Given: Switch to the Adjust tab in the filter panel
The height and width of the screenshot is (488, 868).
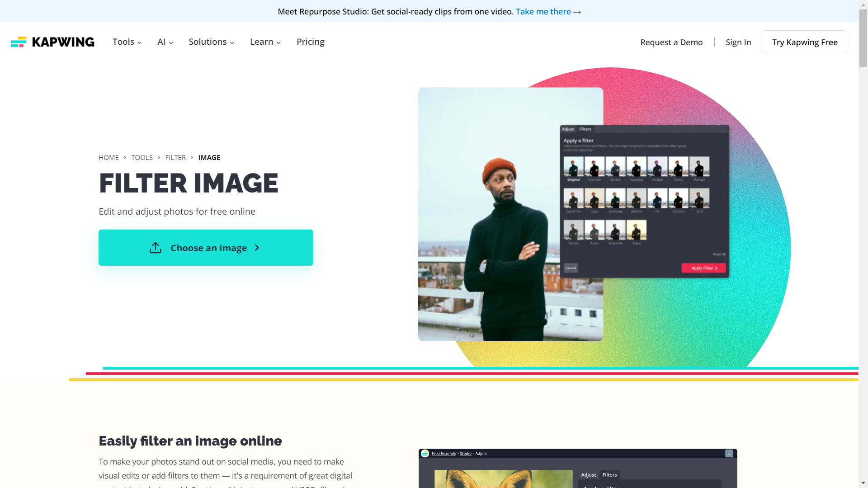Looking at the screenshot, I should (x=568, y=129).
